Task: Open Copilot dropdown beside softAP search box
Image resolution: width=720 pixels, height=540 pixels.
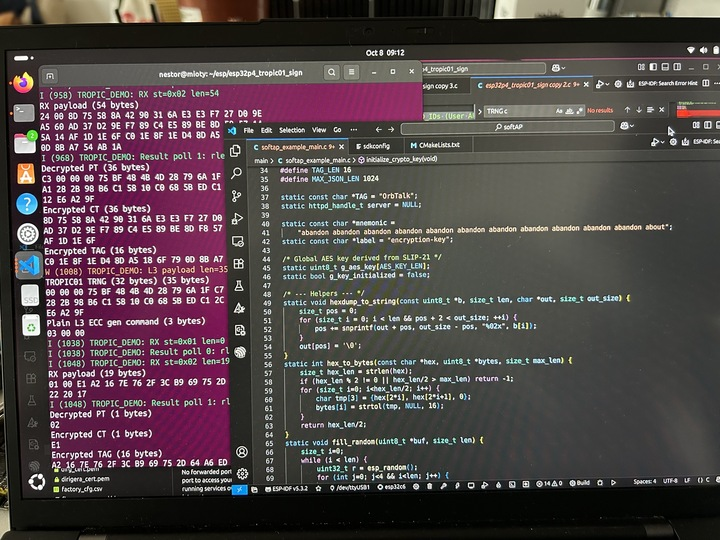Action: point(627,125)
